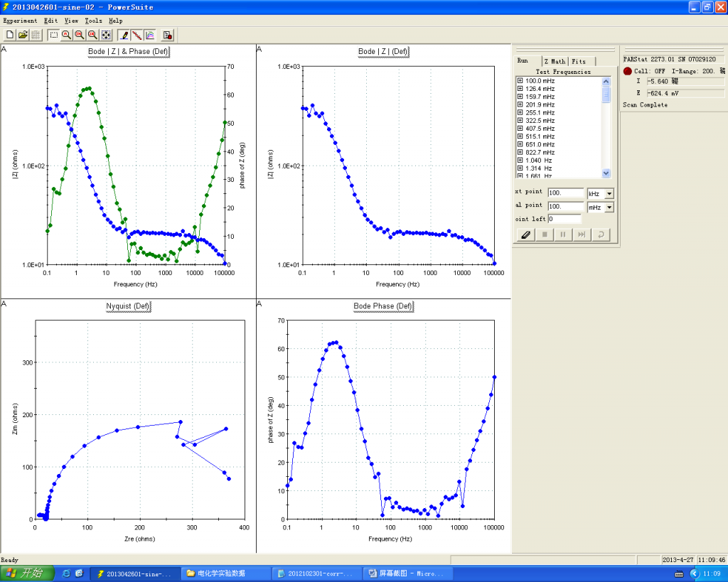Click the system tray clock 11:09

(712, 574)
